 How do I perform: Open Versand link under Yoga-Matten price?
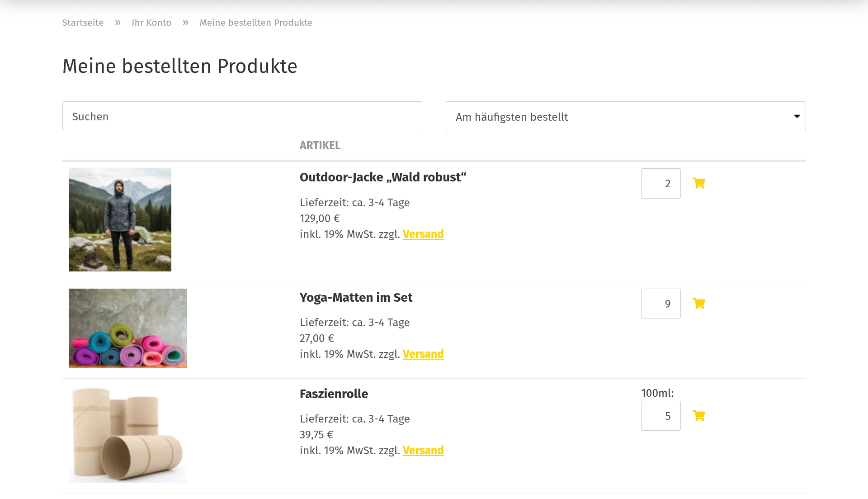[x=423, y=354]
